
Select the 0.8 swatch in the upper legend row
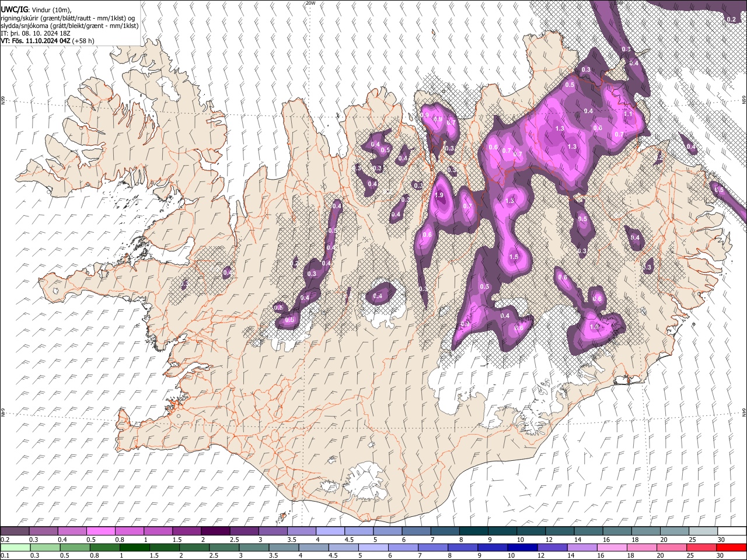coord(129,531)
